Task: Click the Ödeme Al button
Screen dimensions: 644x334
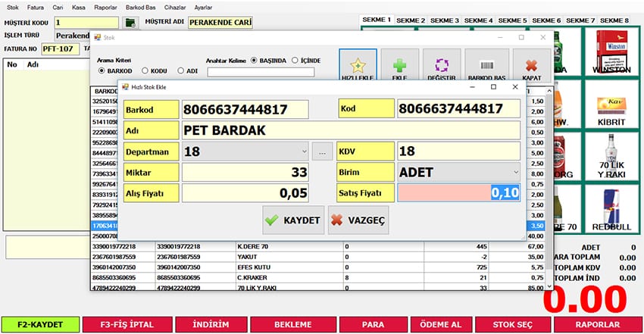Action: tap(439, 324)
